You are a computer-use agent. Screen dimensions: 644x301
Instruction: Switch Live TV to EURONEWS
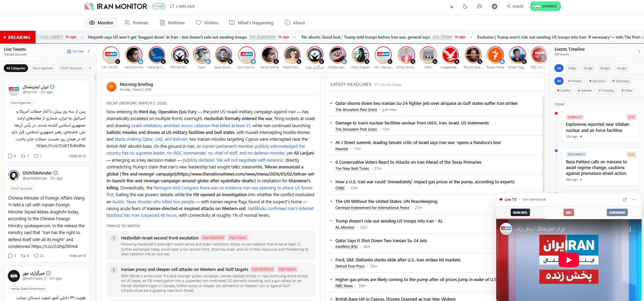[617, 212]
